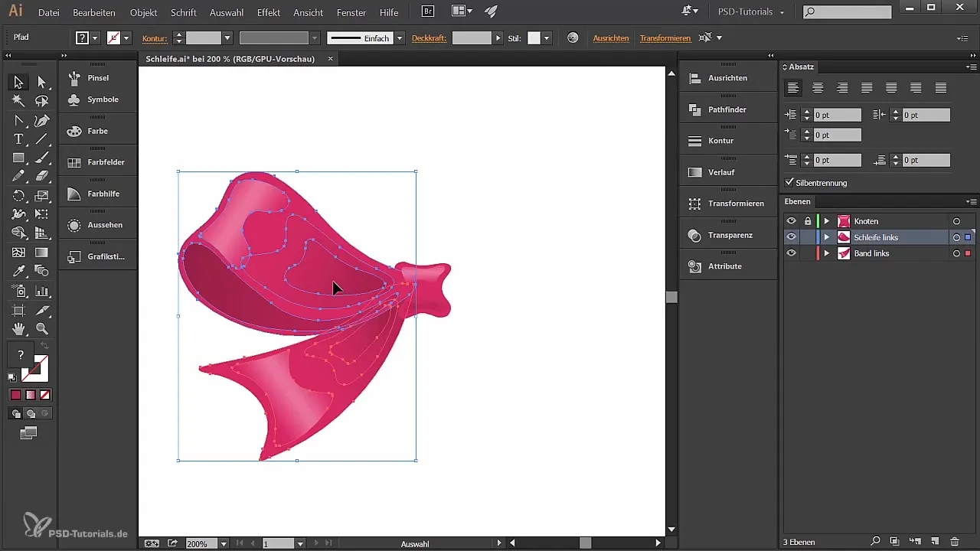Select the Line Segment tool

click(x=42, y=139)
